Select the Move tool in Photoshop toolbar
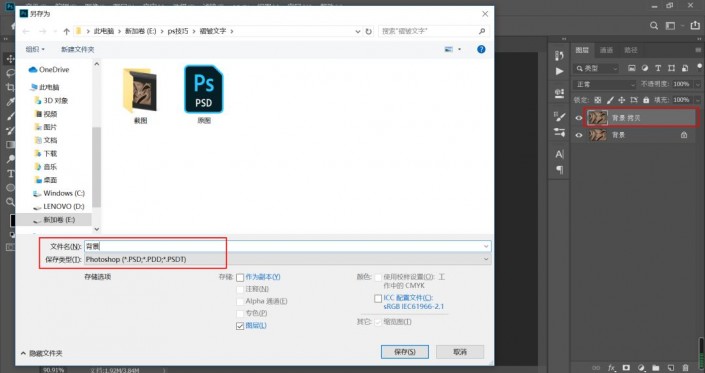The height and width of the screenshot is (373, 705). click(10, 59)
